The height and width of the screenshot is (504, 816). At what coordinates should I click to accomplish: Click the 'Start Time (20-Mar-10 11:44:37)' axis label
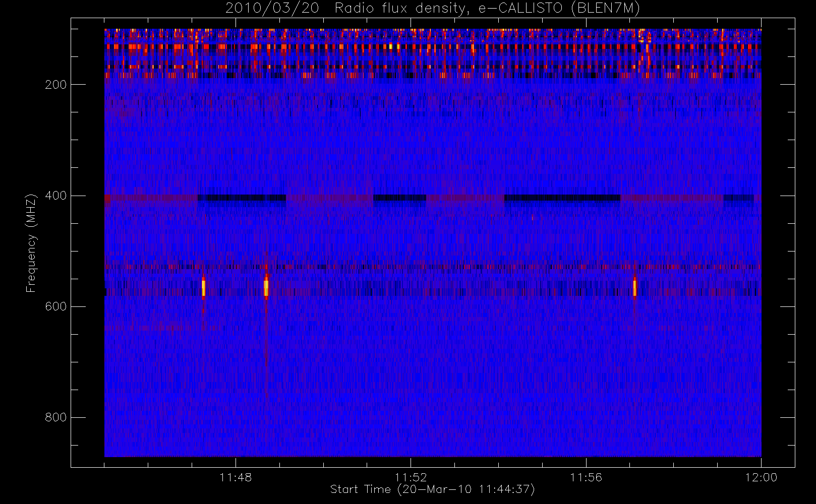pyautogui.click(x=432, y=489)
